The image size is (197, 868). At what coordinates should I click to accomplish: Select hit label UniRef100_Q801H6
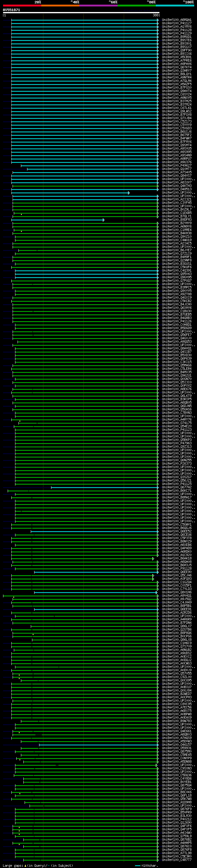tap(177, 592)
